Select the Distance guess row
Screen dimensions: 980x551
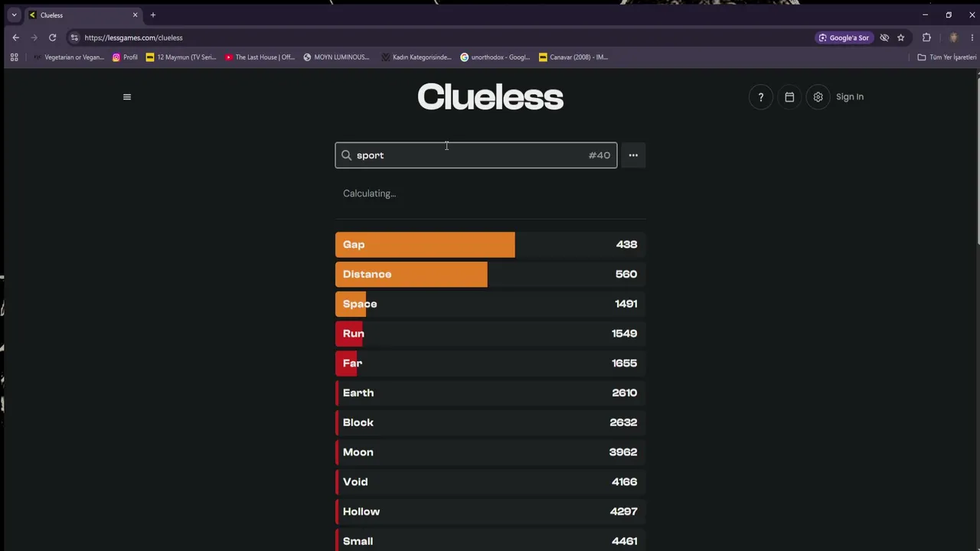pos(490,274)
